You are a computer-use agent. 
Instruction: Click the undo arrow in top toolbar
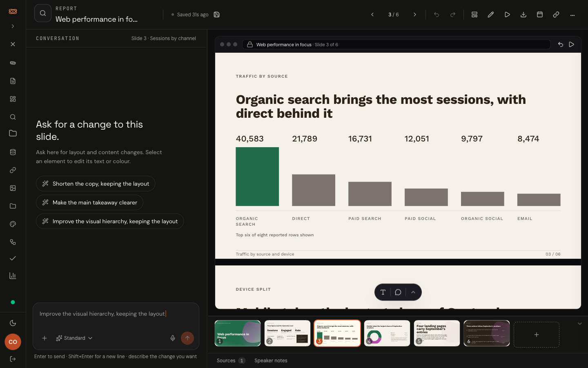coord(437,15)
